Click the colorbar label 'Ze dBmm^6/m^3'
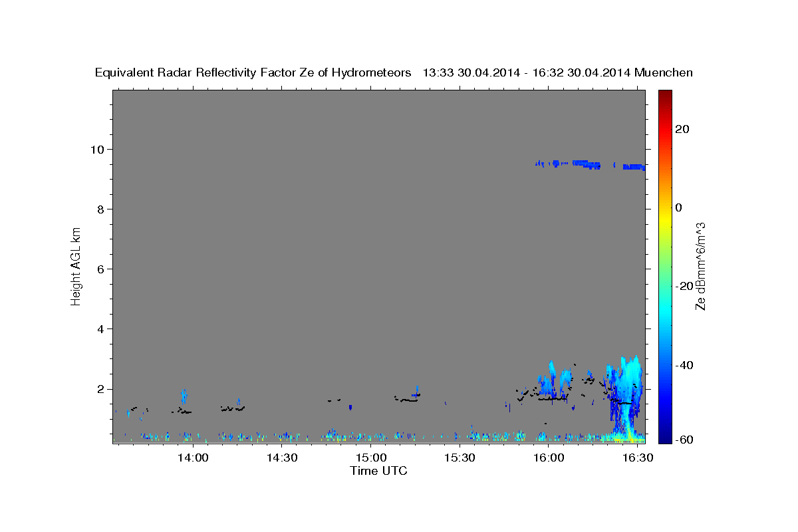 coord(700,266)
